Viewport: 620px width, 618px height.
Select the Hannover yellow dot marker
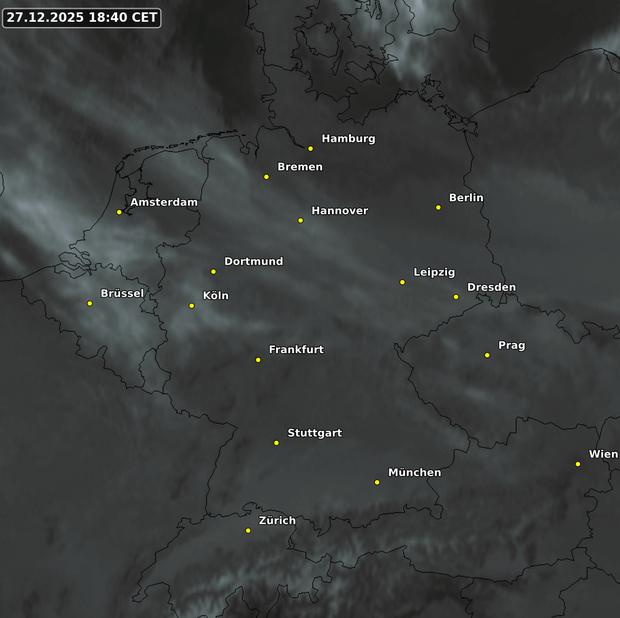point(300,220)
